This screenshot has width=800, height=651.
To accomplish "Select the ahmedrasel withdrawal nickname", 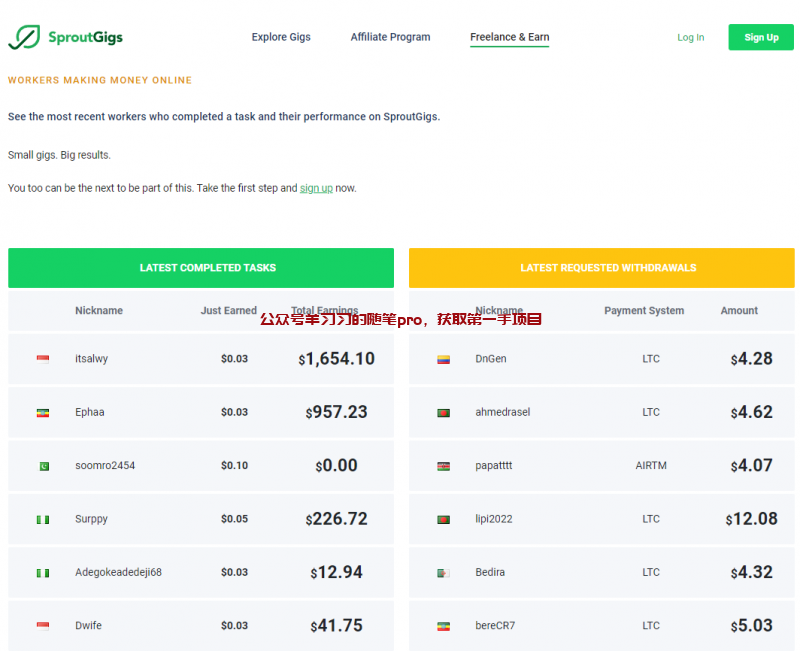I will click(x=502, y=412).
